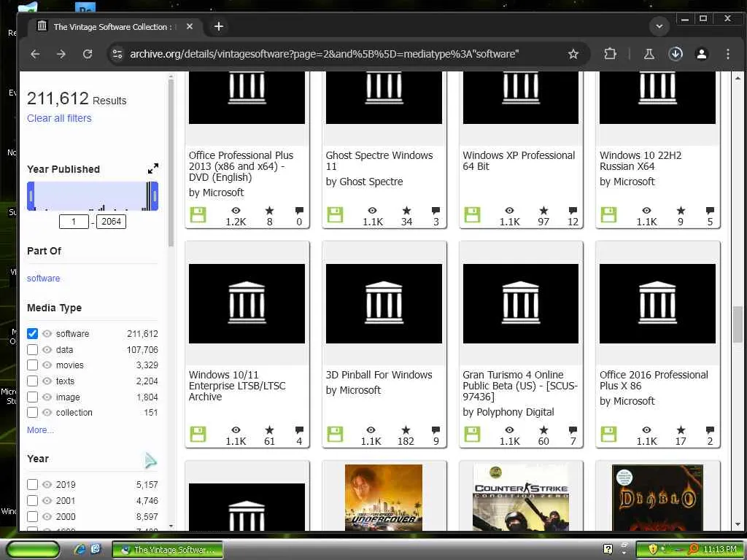Click the sidebar scroll down arrow
The height and width of the screenshot is (560, 747).
(171, 526)
